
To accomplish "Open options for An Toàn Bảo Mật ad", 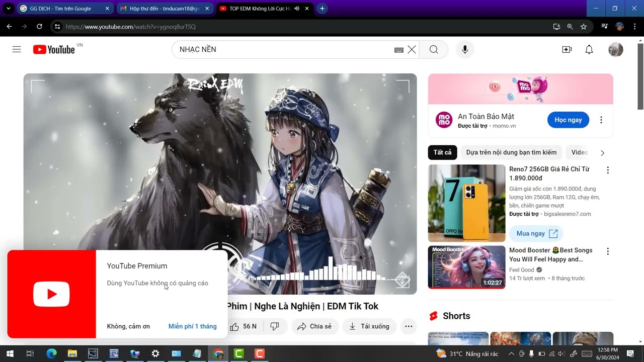I will pyautogui.click(x=601, y=120).
